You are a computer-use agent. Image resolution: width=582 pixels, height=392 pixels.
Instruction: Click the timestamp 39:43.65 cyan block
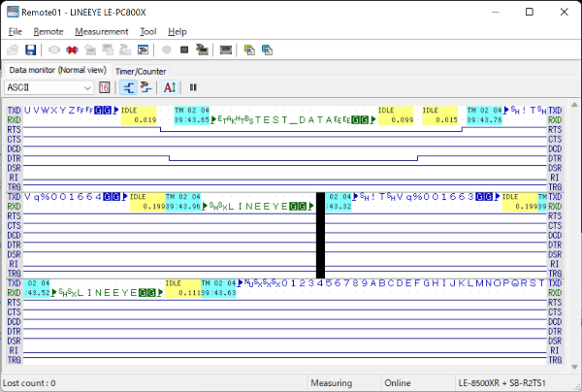click(x=192, y=115)
